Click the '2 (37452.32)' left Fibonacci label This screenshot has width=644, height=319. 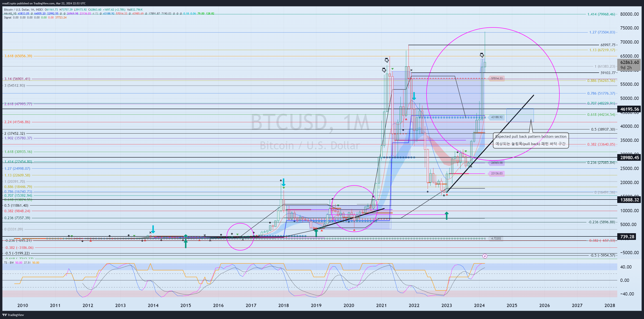click(x=15, y=133)
